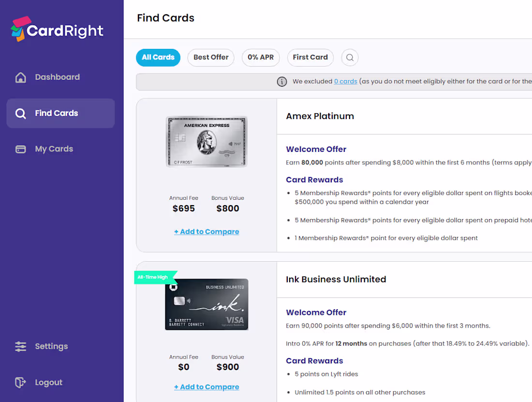Open the search magnifier next to filter pills
This screenshot has height=402, width=532.
[x=349, y=57]
